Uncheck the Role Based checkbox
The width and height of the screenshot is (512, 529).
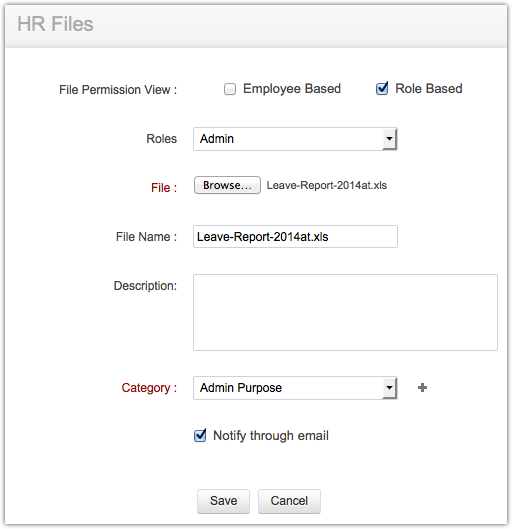point(382,89)
